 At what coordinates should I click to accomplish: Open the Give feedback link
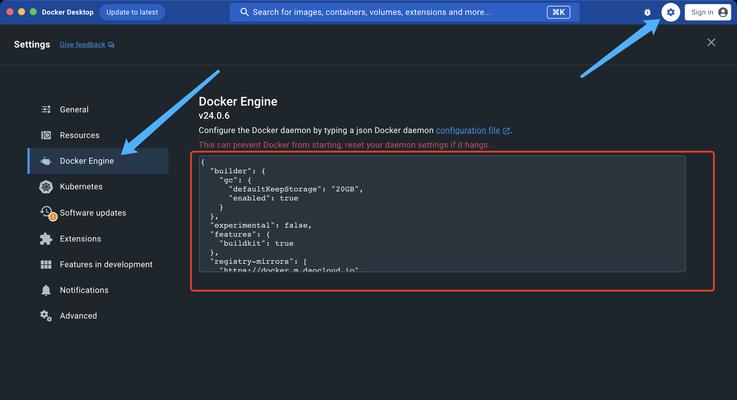82,45
